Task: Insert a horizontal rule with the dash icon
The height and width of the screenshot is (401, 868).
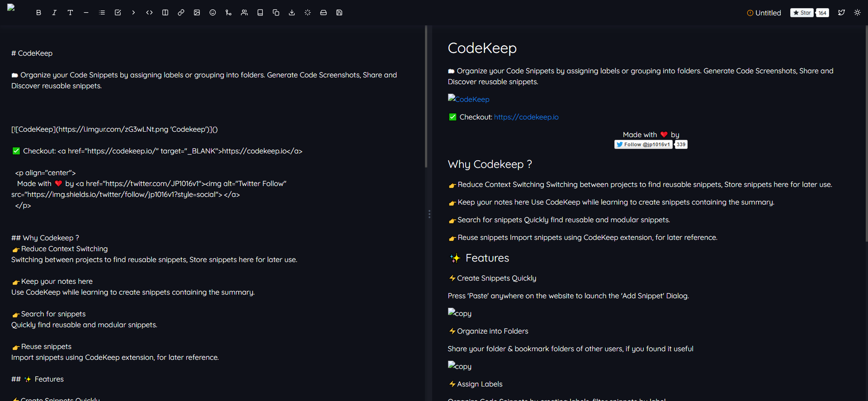Action: click(86, 13)
